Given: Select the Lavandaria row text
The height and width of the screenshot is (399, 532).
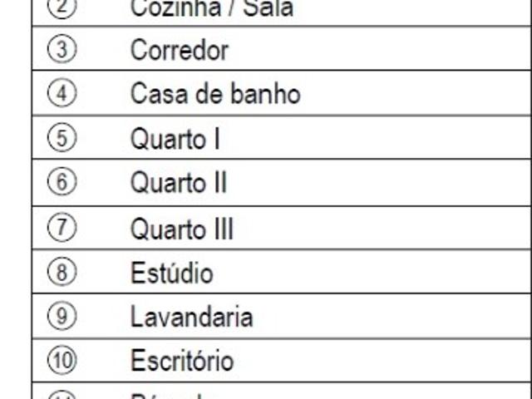Looking at the screenshot, I should coord(191,317).
